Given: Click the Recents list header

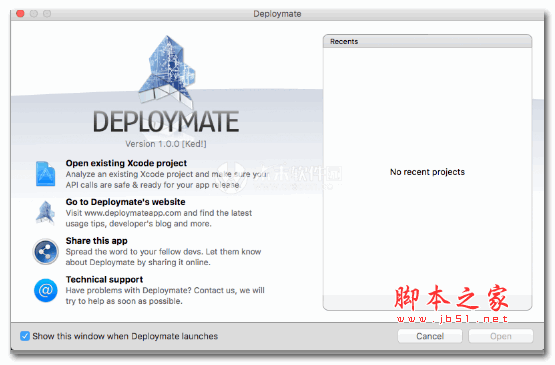Looking at the screenshot, I should tap(427, 41).
